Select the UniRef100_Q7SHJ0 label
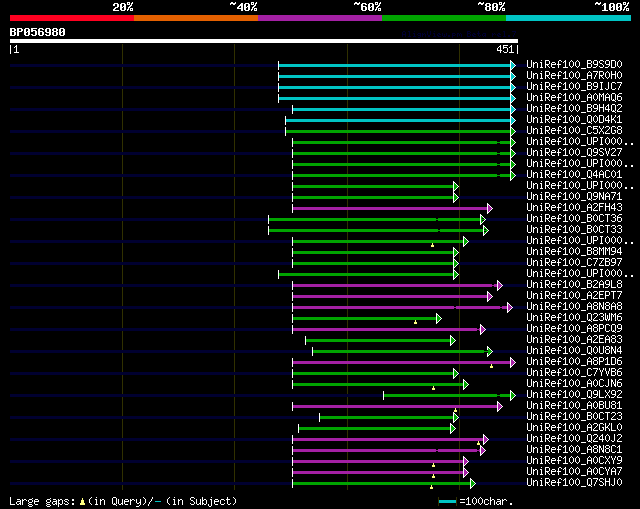 (x=574, y=482)
